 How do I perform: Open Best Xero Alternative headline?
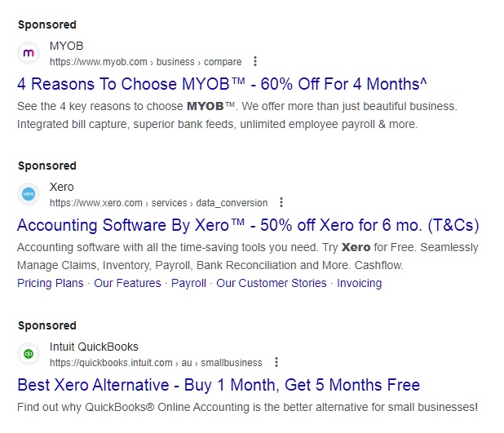point(219,385)
